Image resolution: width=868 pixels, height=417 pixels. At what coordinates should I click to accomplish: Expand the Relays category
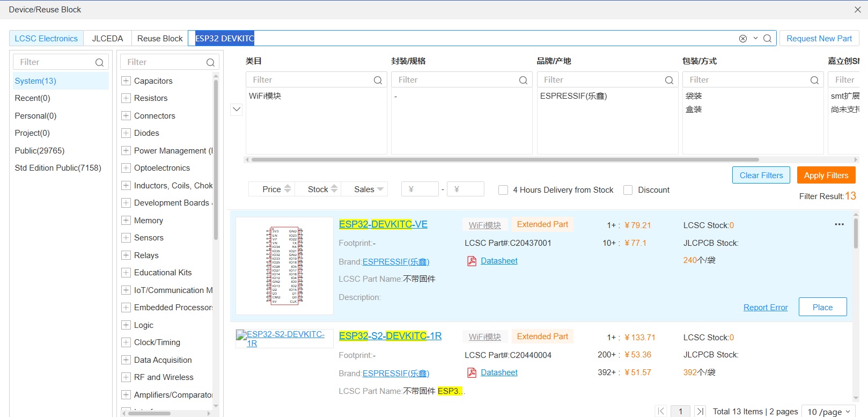click(126, 255)
